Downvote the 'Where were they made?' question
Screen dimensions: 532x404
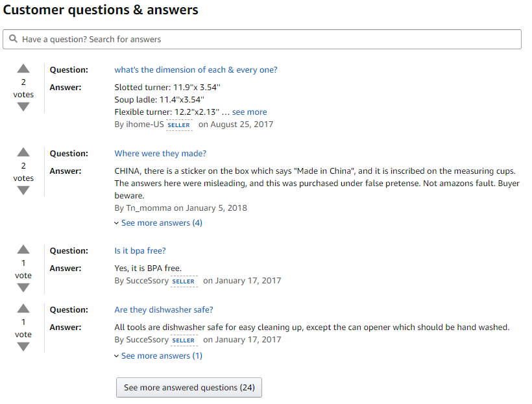[23, 191]
